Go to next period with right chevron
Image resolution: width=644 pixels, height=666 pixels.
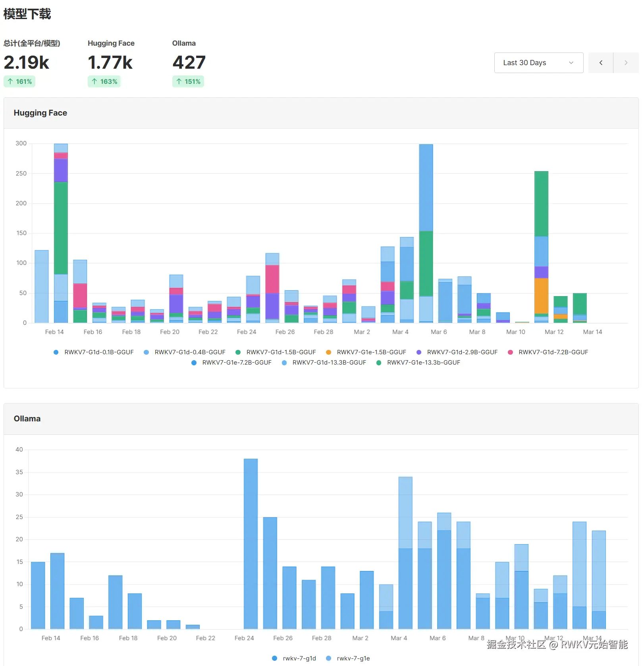tap(626, 63)
